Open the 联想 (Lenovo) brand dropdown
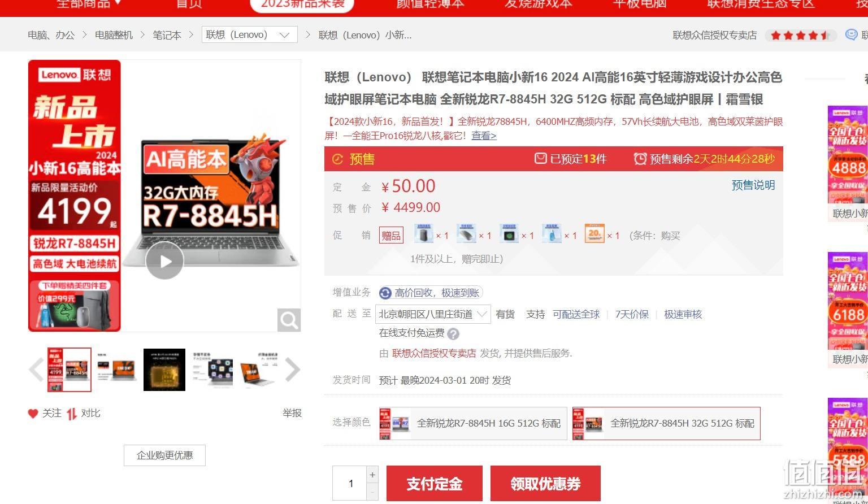 [x=249, y=34]
